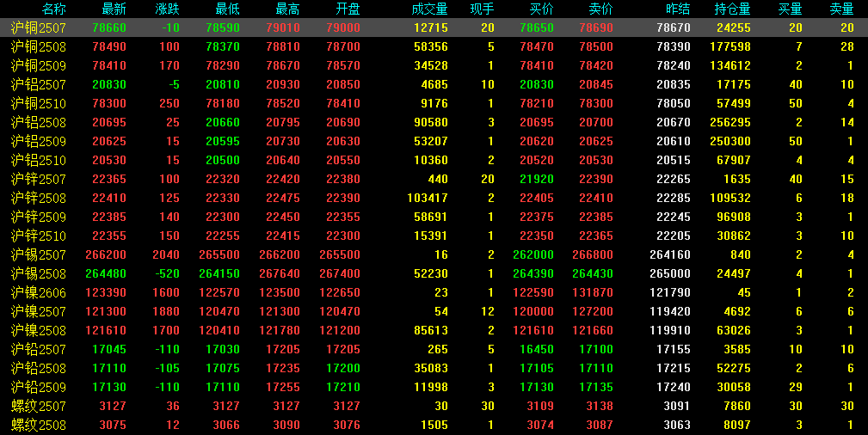The image size is (868, 435).
Task: Click latest price 17130 for 沪铅2509
Action: tap(109, 388)
